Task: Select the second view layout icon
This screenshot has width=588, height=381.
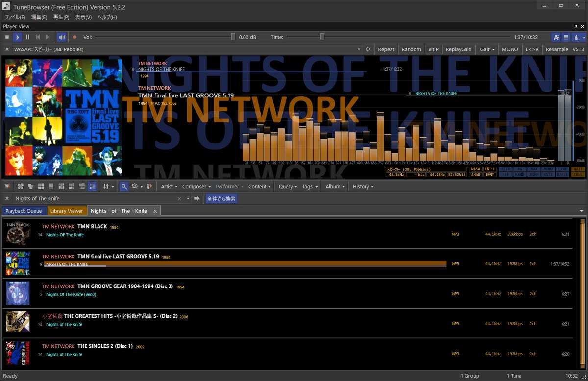Action: click(31, 187)
